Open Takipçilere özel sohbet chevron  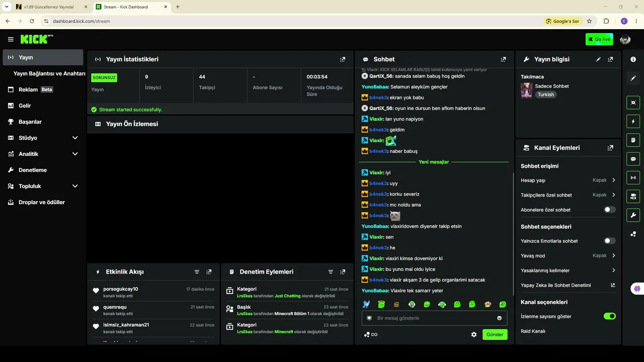pos(614,195)
